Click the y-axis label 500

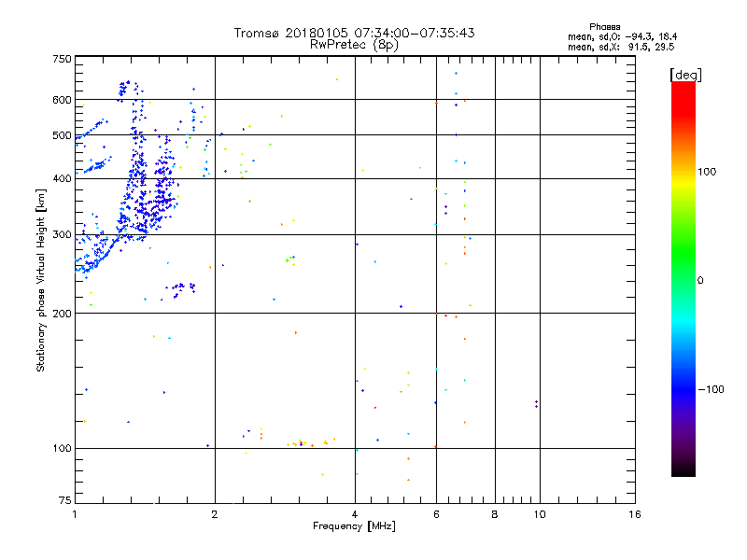coord(62,135)
